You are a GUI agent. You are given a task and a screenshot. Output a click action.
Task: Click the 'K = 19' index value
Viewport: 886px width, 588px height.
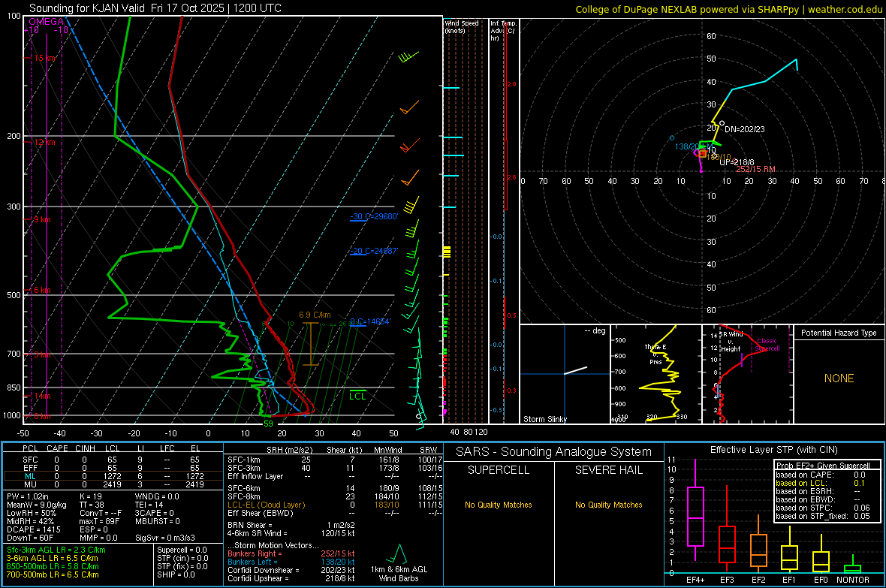[x=91, y=496]
